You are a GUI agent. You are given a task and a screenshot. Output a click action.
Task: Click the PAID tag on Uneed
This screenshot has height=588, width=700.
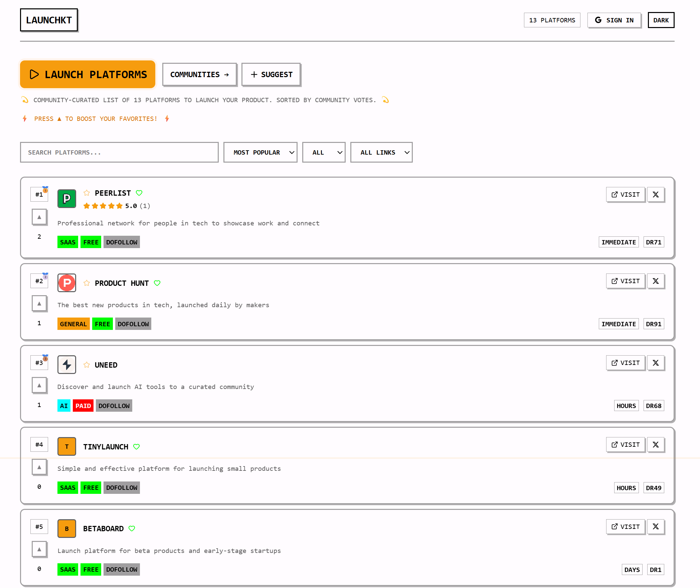coord(83,406)
